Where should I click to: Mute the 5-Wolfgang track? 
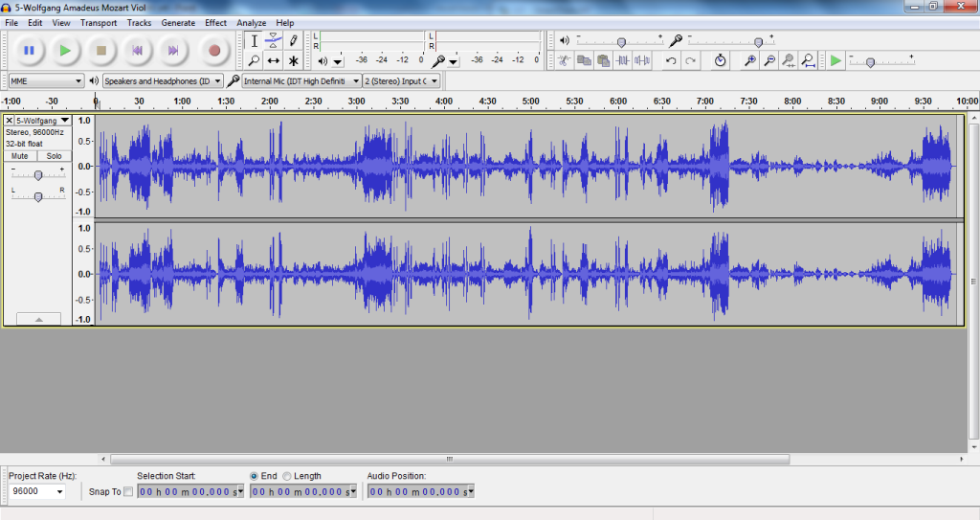[20, 156]
